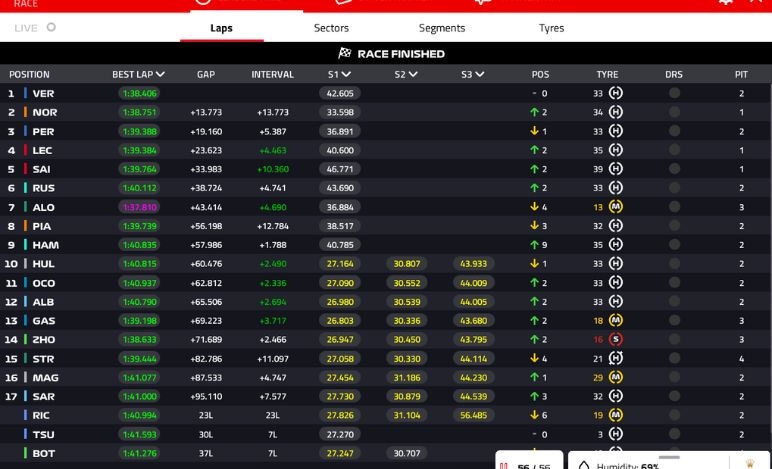Viewport: 772px width, 469px height.
Task: Toggle DRS indicator for NOR
Action: pyautogui.click(x=674, y=112)
